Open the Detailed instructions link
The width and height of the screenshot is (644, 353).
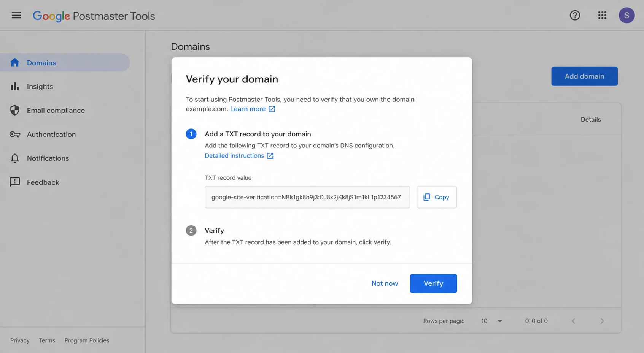click(x=234, y=156)
